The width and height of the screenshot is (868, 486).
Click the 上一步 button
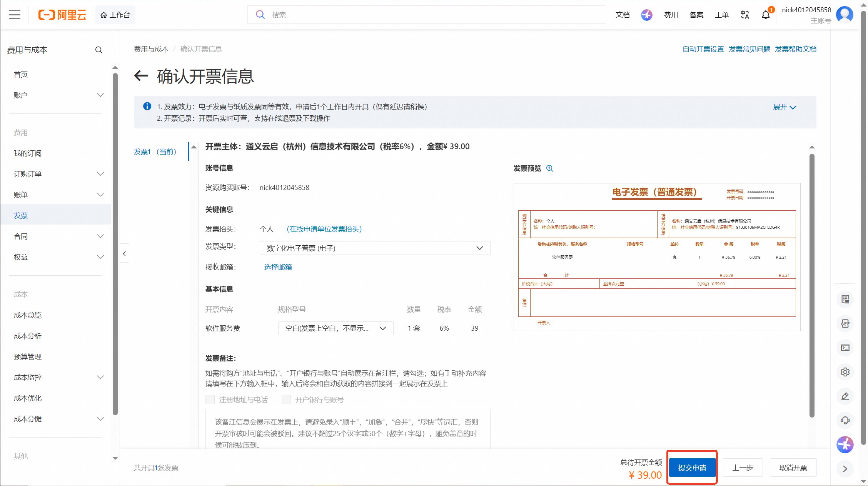coord(743,468)
